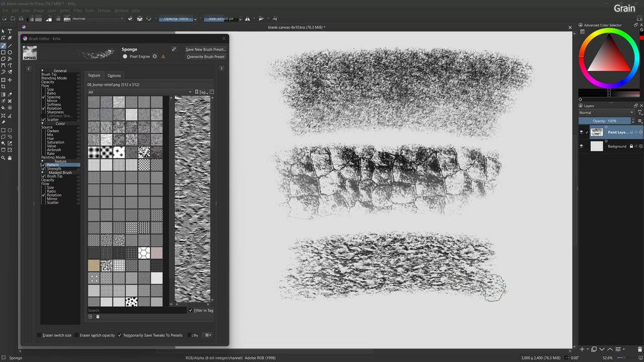Collapse the General settings group
The width and height of the screenshot is (644, 362).
[x=43, y=70]
